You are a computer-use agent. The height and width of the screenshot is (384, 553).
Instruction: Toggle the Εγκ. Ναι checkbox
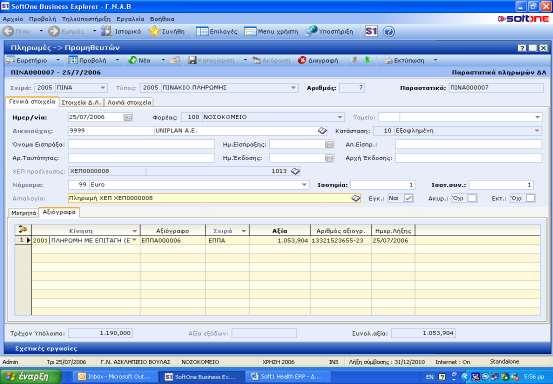[408, 198]
